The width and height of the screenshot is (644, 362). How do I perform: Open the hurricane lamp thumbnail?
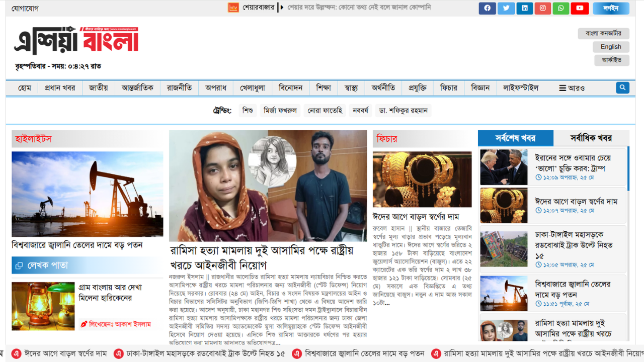click(43, 306)
